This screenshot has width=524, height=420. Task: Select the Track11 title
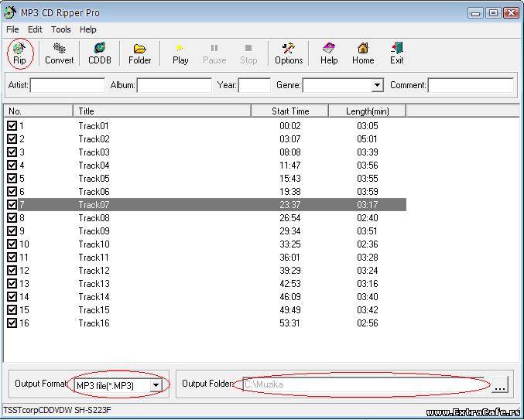94,258
